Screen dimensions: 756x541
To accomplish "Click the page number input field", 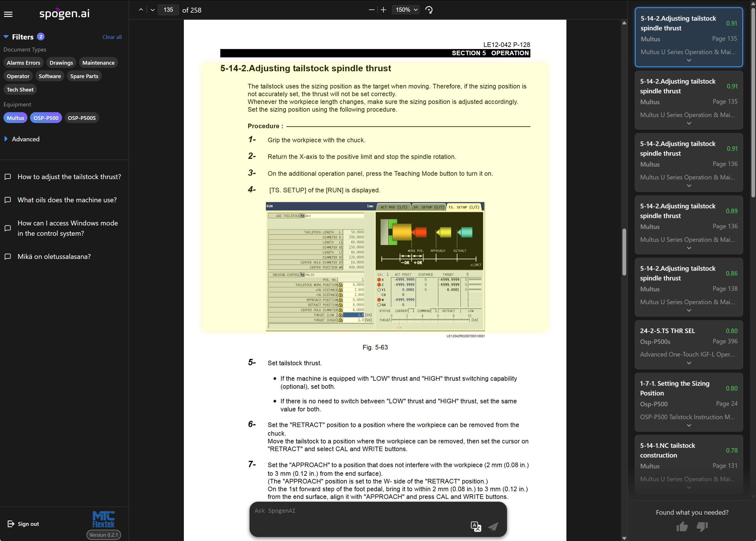I will (x=168, y=10).
